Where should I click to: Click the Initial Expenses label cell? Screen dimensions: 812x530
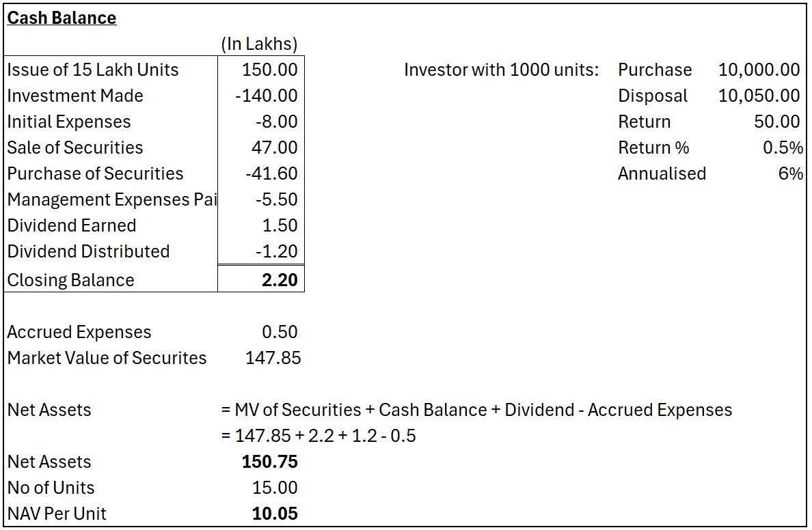pos(69,122)
